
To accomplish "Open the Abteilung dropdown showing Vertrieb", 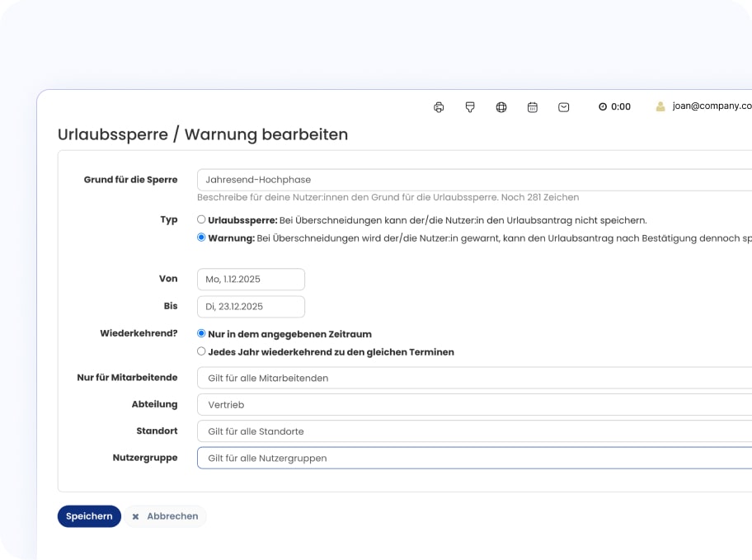I will click(474, 404).
